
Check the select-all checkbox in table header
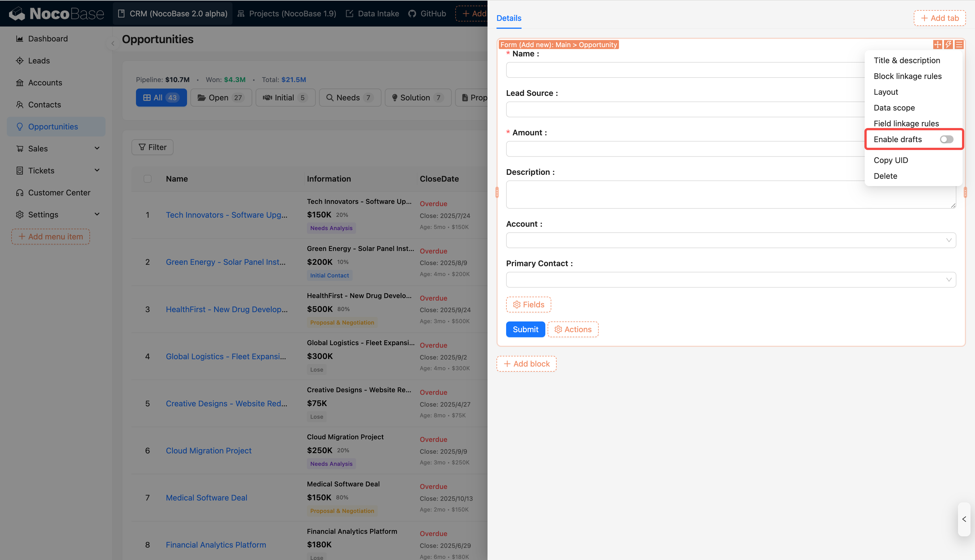(147, 179)
